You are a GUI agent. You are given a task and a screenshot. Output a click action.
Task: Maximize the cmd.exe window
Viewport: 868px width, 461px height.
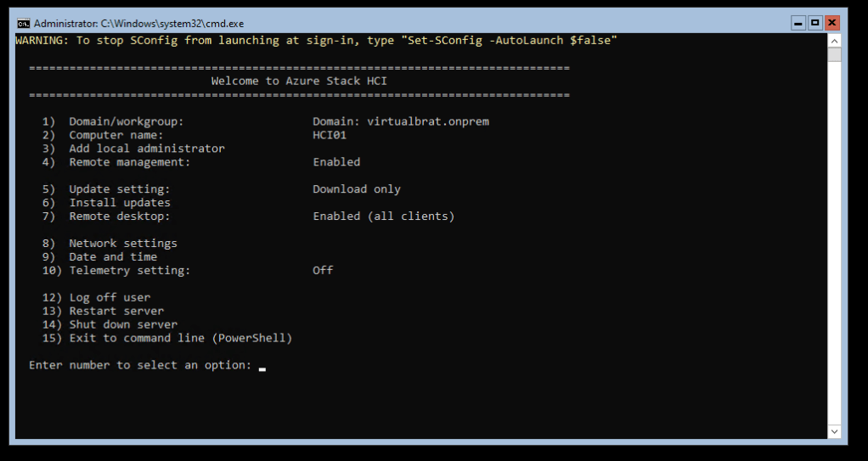pos(815,23)
